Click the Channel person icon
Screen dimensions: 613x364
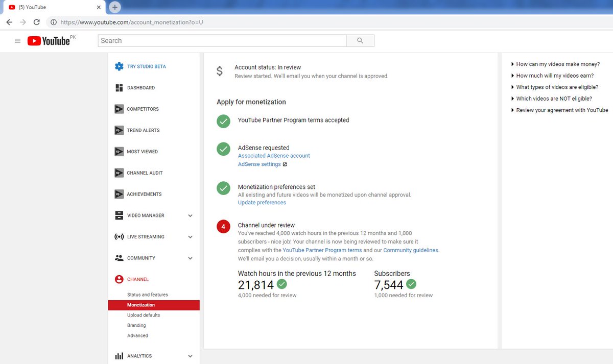pyautogui.click(x=119, y=279)
